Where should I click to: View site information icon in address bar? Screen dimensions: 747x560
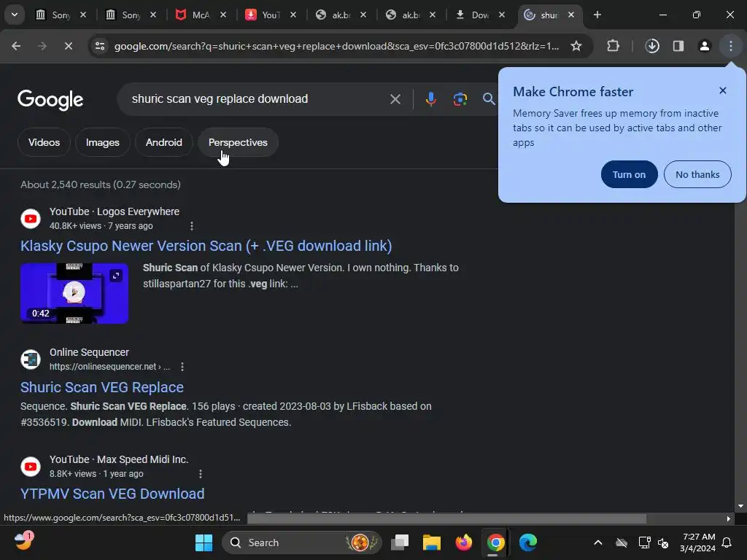click(100, 46)
